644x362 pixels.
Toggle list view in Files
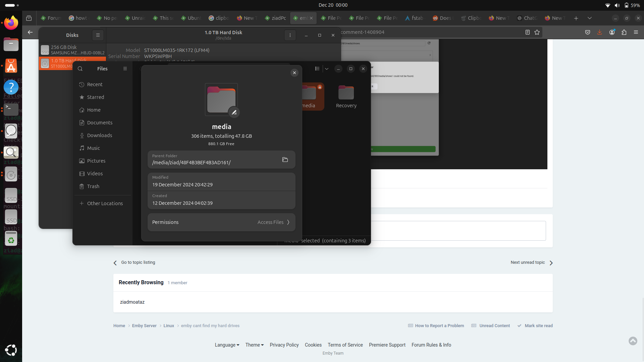(317, 69)
